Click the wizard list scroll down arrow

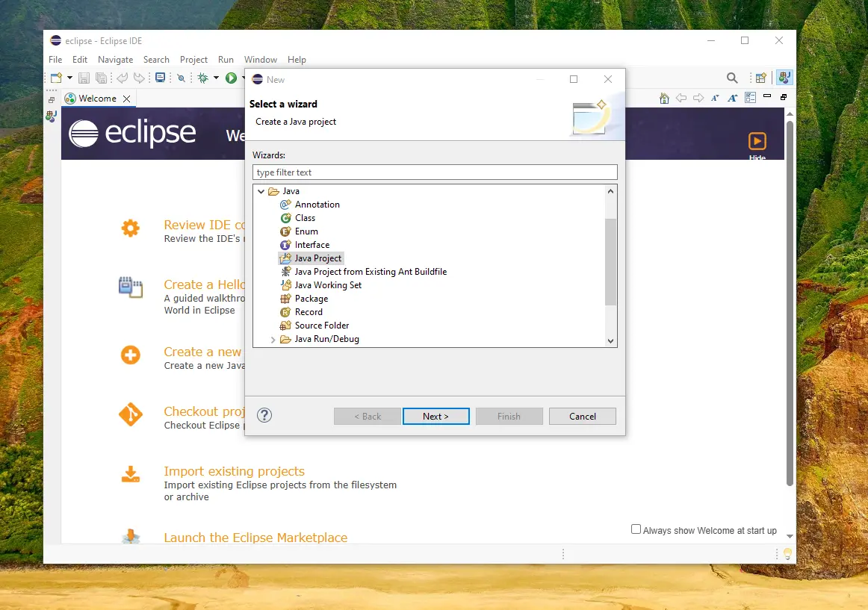(x=610, y=341)
